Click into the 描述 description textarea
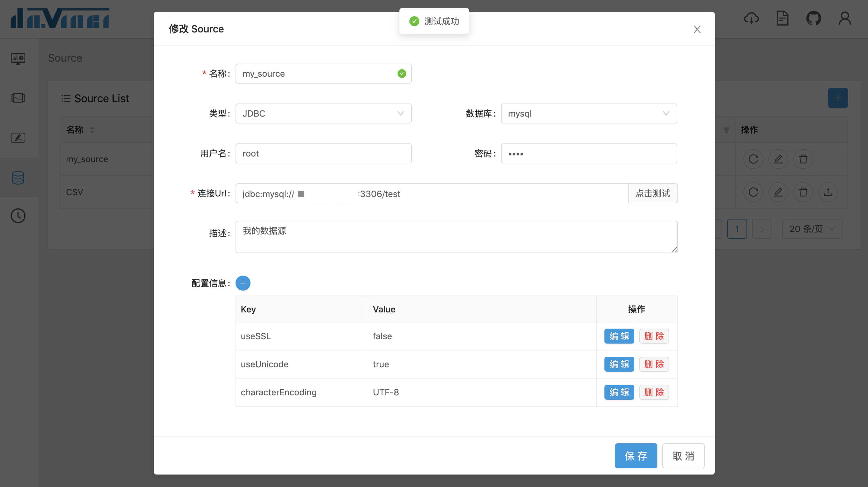 pyautogui.click(x=456, y=237)
